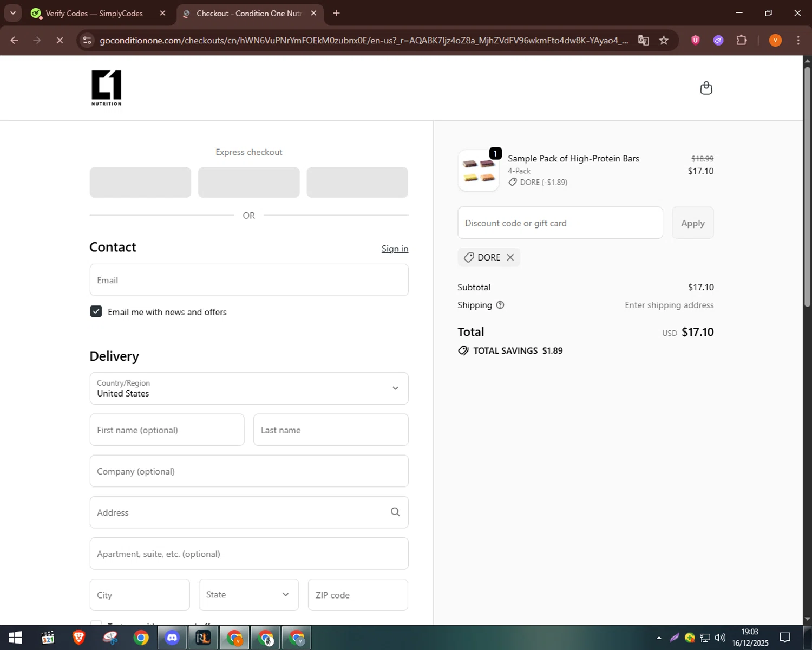This screenshot has width=812, height=650.
Task: Open the site information icon in address bar
Action: 87,40
